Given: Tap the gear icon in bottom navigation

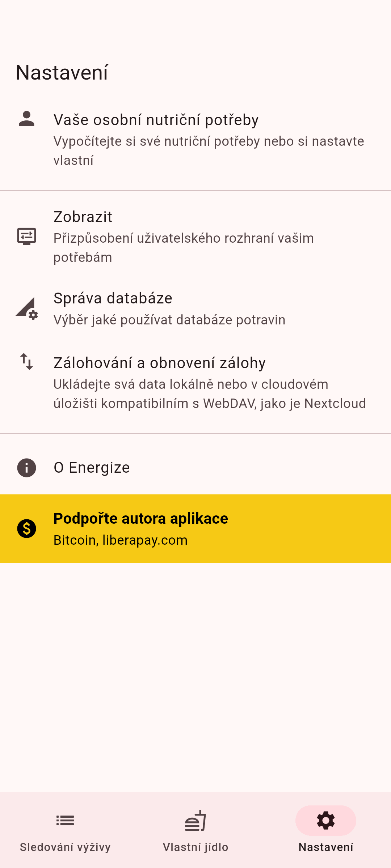Looking at the screenshot, I should (326, 821).
